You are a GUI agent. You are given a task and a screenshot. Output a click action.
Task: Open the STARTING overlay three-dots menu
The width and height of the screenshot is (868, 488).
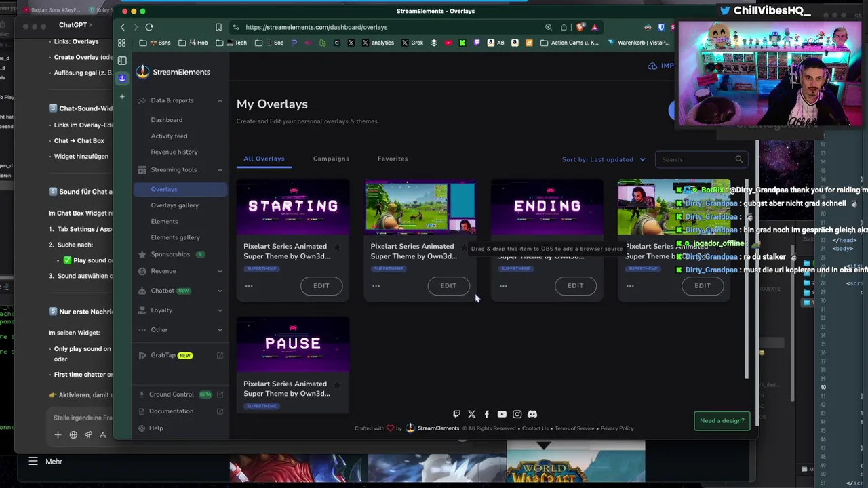point(249,286)
